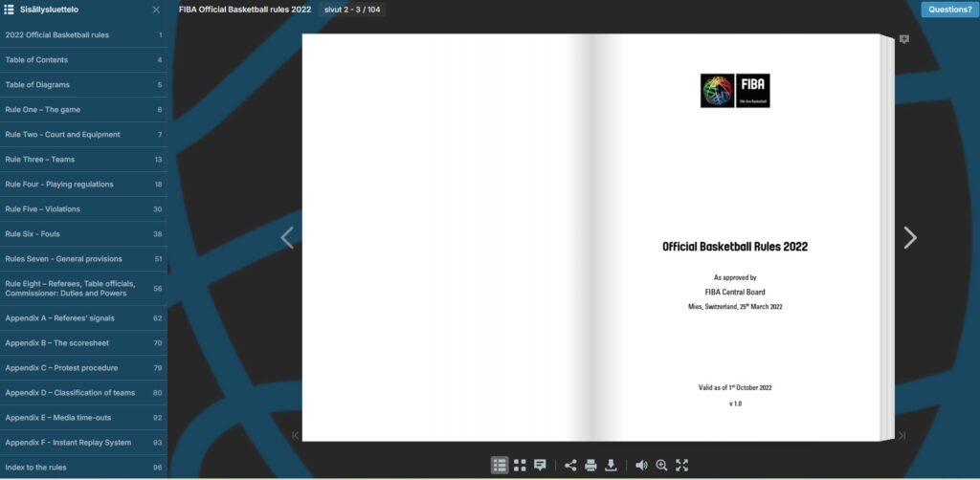Screen dimensions: 980x480
Task: Click the title FIBA Official Basketball rules 2022
Action: (x=245, y=10)
